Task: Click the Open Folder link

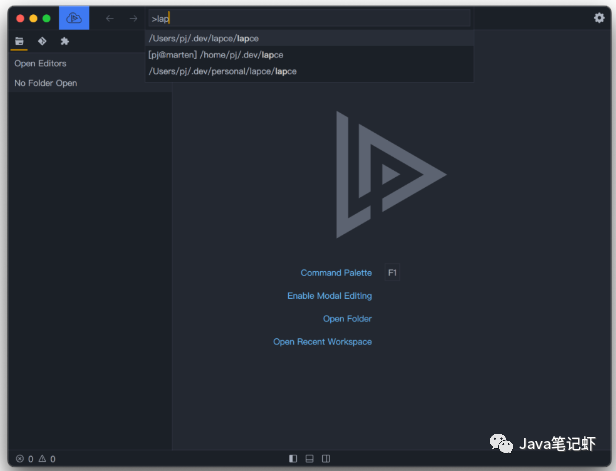Action: [347, 319]
